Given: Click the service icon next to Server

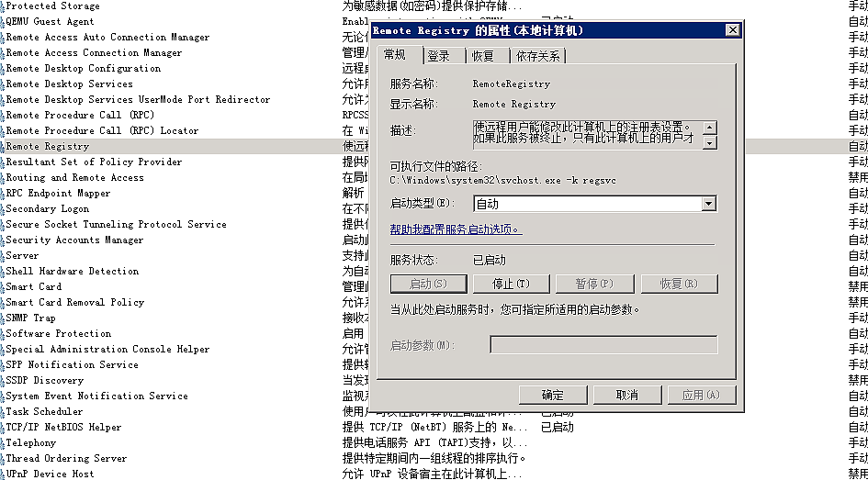Looking at the screenshot, I should (2, 256).
